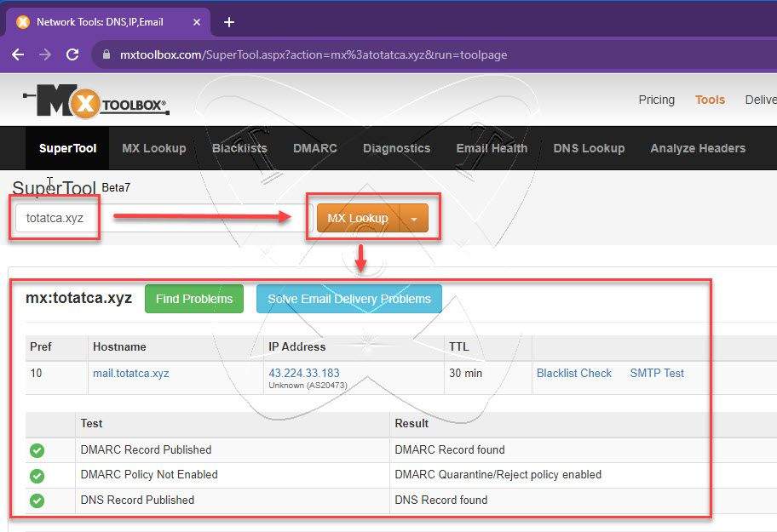Image resolution: width=777 pixels, height=532 pixels.
Task: Click the browser back arrow
Action: (18, 54)
